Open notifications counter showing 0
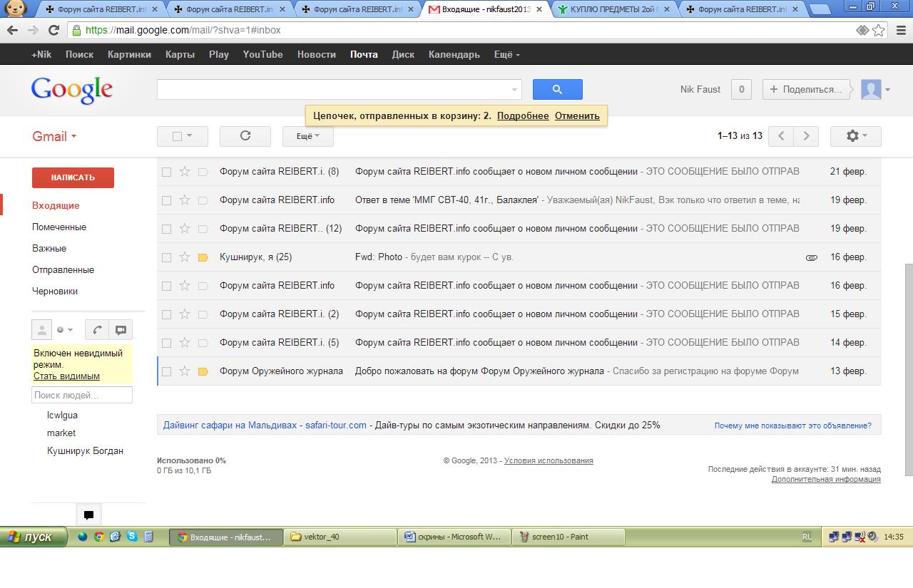Screen dimensions: 913x588 (x=741, y=89)
